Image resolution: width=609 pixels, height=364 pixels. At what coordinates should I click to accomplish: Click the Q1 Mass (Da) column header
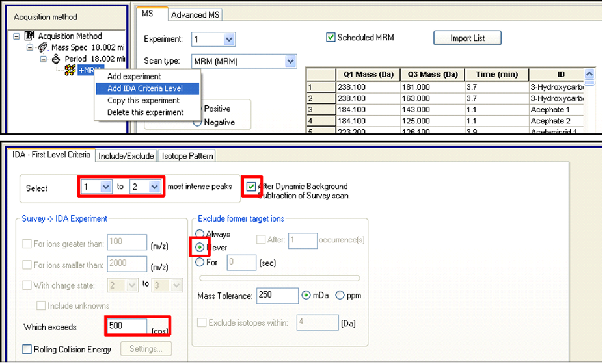(368, 75)
